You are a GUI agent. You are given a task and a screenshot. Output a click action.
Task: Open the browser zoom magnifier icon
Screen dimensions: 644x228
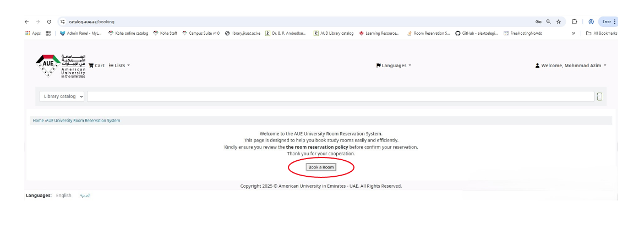(548, 22)
